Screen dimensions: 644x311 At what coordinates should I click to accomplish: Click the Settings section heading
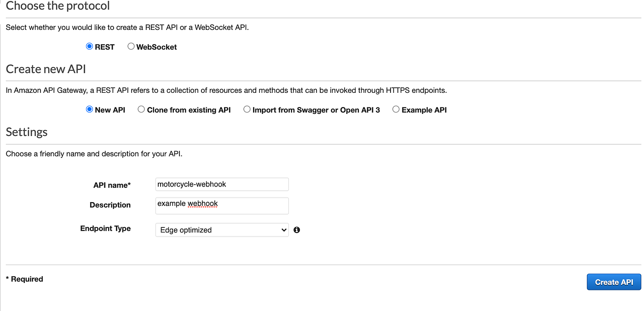tap(26, 132)
